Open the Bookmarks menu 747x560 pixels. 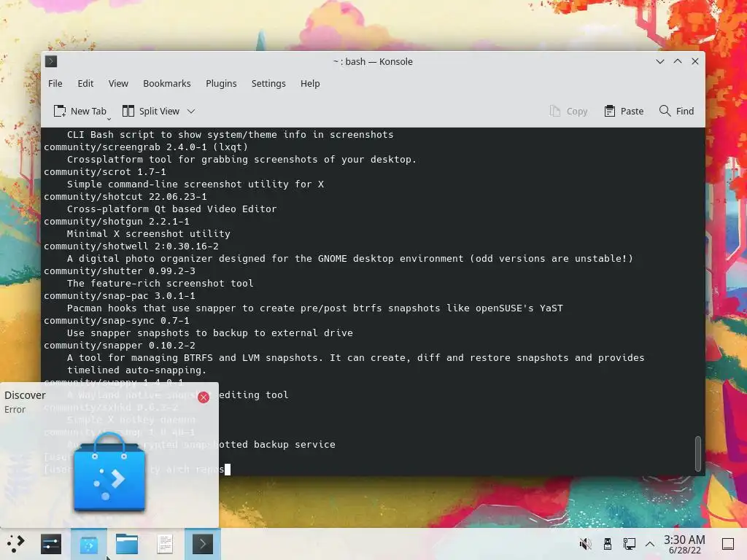[167, 83]
